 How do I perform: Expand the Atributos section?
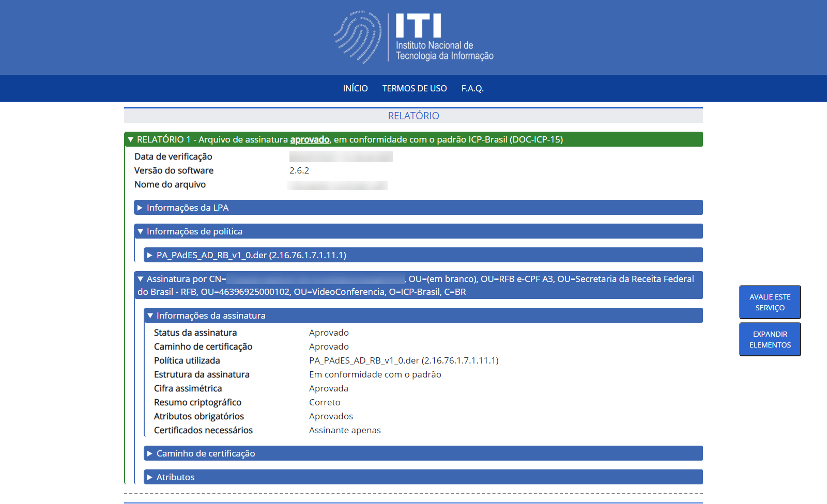(x=423, y=477)
